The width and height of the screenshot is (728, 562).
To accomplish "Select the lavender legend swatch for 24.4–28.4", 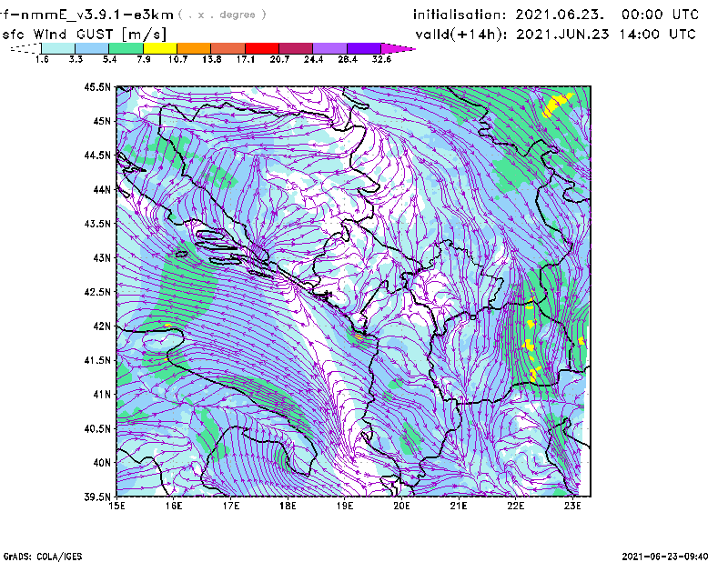I will pyautogui.click(x=329, y=48).
